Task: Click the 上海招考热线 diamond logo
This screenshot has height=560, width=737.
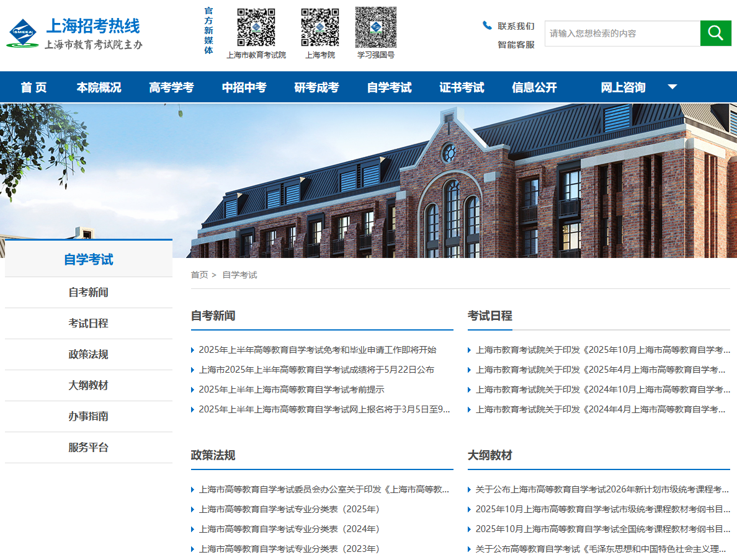Action: pos(22,33)
